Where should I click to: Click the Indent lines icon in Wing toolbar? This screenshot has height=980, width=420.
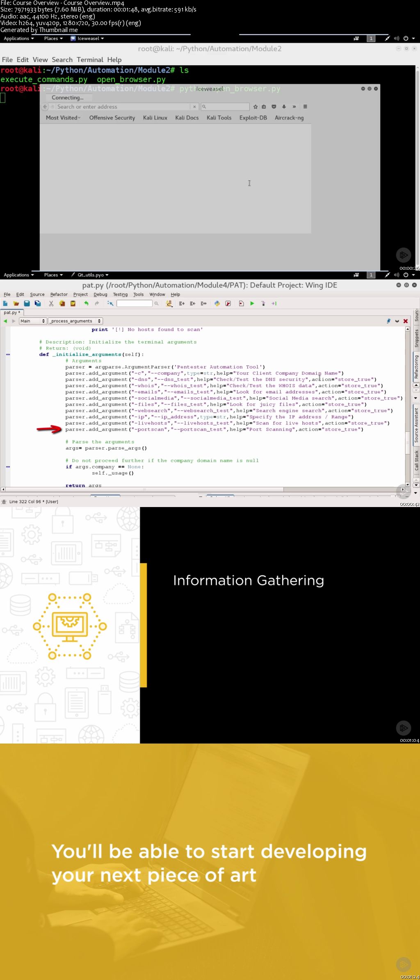(182, 303)
